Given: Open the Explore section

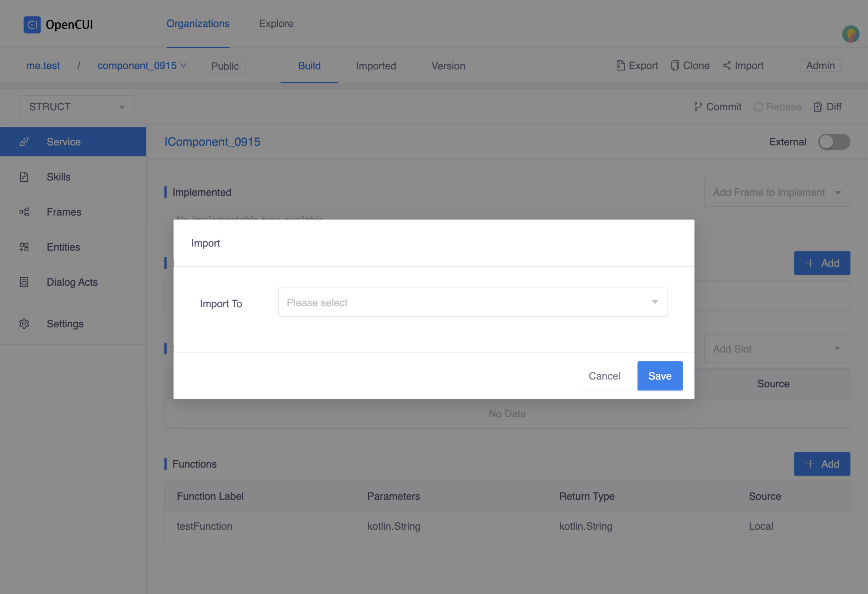Looking at the screenshot, I should pos(276,23).
